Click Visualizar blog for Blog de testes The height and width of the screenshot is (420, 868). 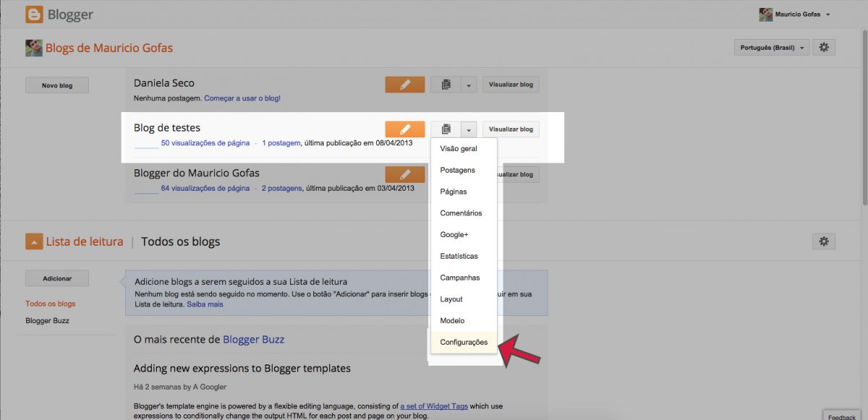click(x=511, y=129)
